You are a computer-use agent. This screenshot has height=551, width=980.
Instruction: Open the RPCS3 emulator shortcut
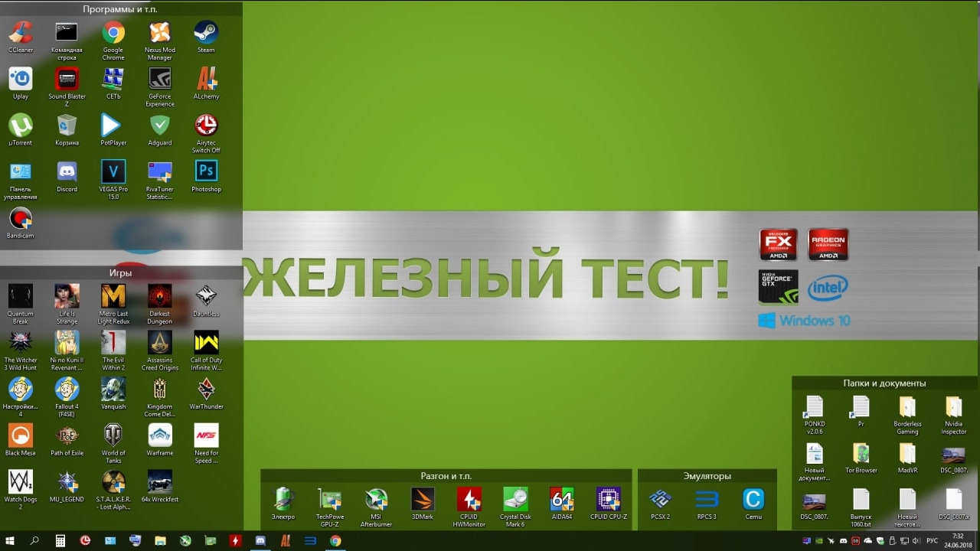tap(707, 500)
